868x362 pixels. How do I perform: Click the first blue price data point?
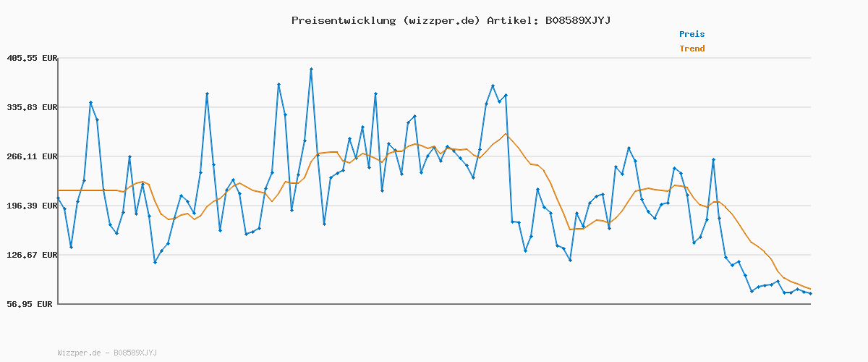click(x=58, y=198)
